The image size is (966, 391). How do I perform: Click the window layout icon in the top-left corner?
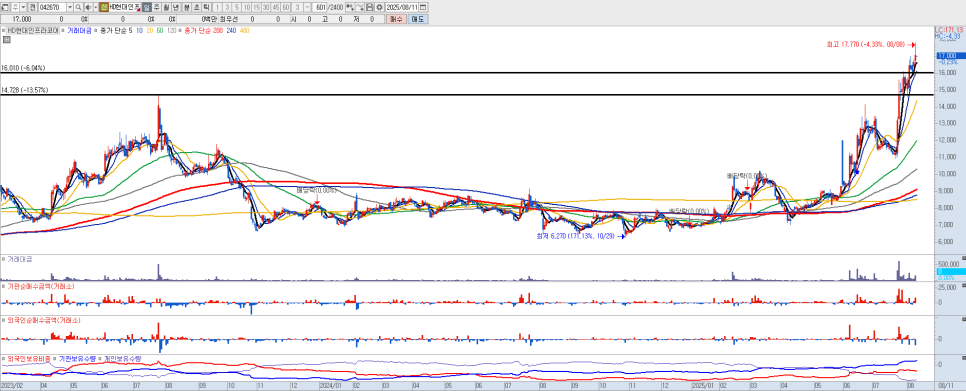(5, 7)
